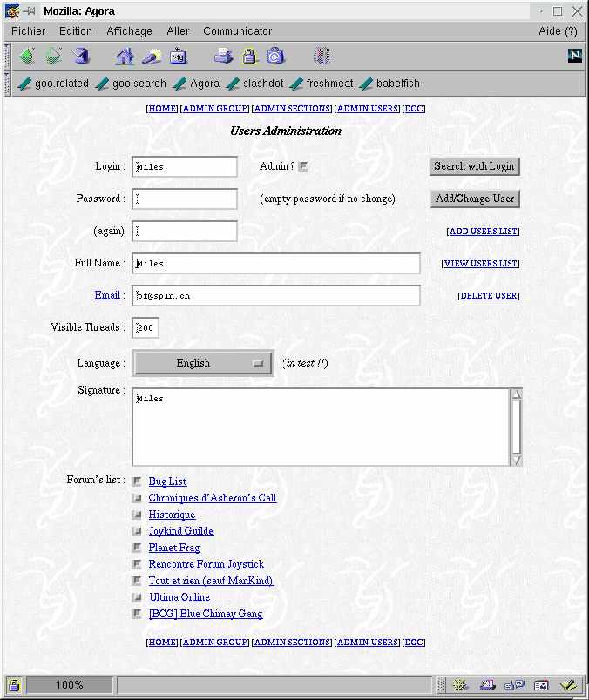Screen dimensions: 589x700
Task: Toggle the Bug List forum checkbox
Action: click(137, 481)
